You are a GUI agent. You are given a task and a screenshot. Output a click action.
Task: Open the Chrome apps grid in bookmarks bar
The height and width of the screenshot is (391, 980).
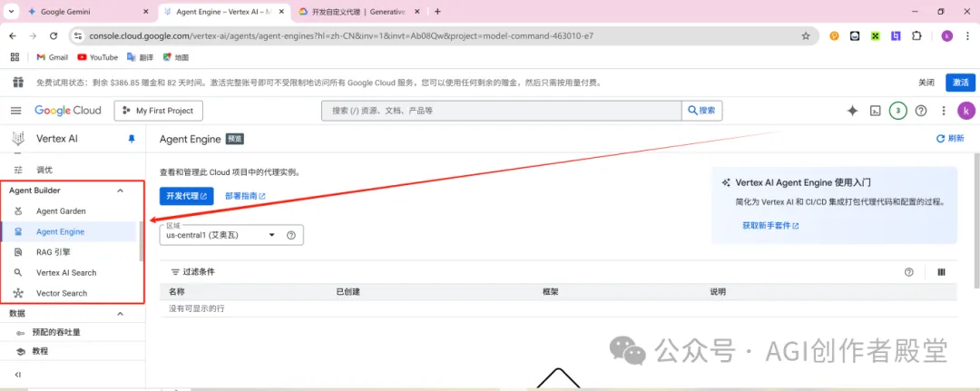[x=15, y=57]
